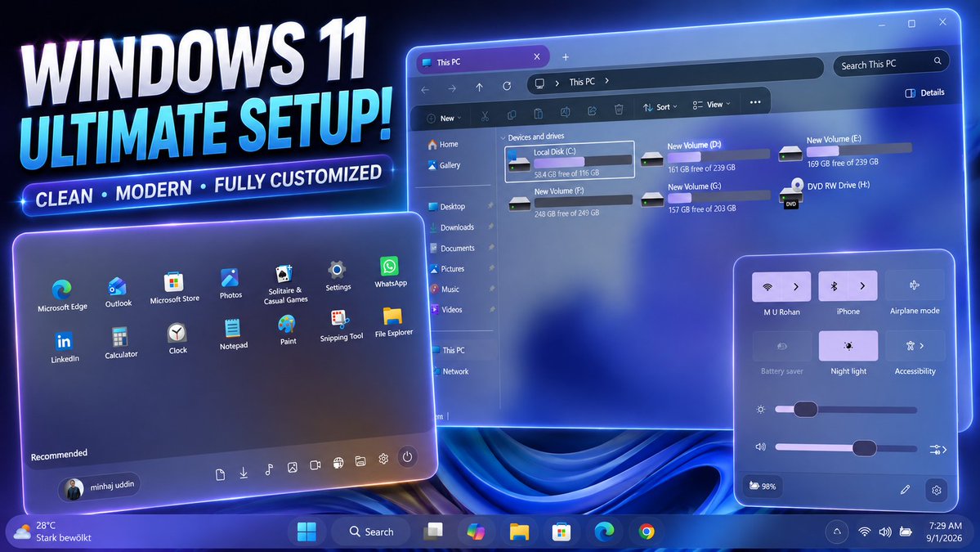Click the taskbar Search box

[x=371, y=532]
